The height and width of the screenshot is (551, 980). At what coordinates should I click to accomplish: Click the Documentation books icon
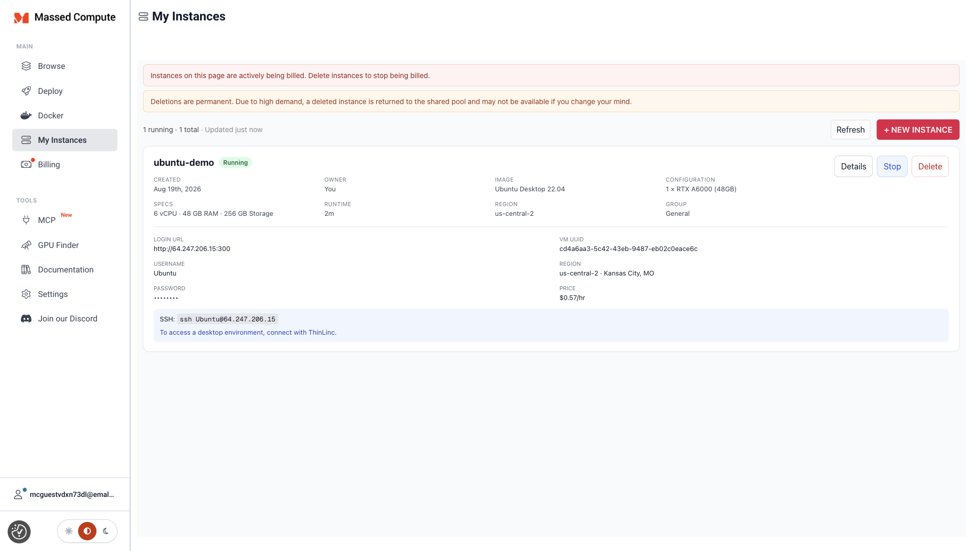click(26, 269)
